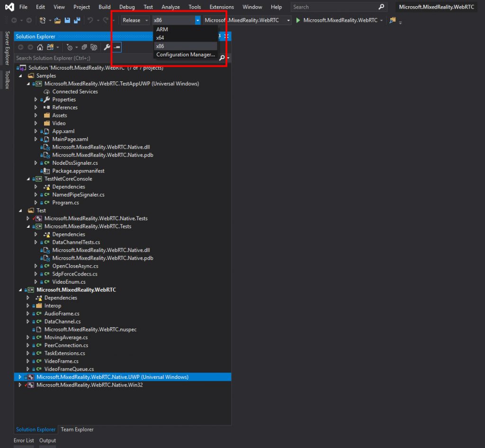Expand the Assets folder

[36, 116]
